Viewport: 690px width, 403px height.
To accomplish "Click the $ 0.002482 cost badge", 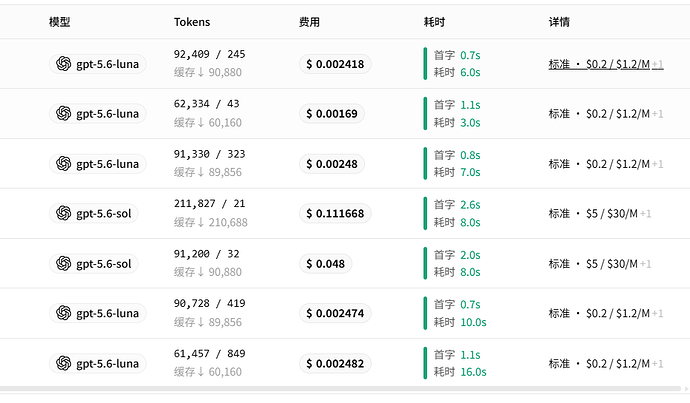I will [x=335, y=363].
